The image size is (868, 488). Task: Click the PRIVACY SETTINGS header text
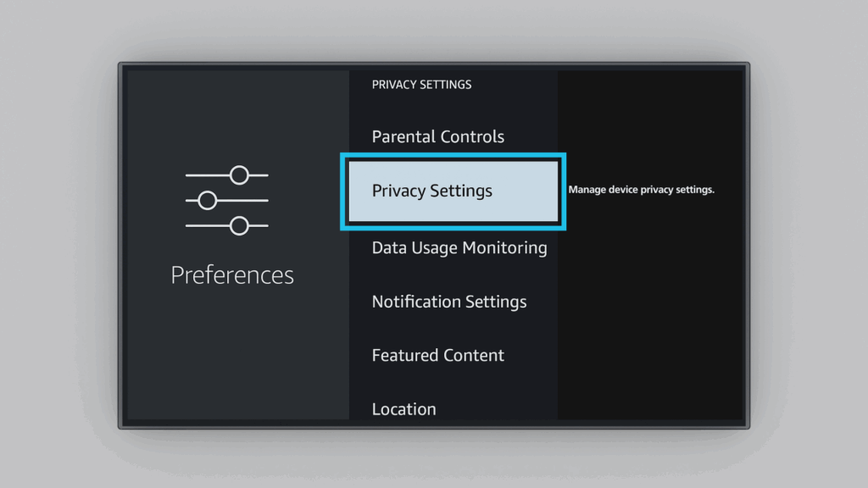tap(422, 85)
